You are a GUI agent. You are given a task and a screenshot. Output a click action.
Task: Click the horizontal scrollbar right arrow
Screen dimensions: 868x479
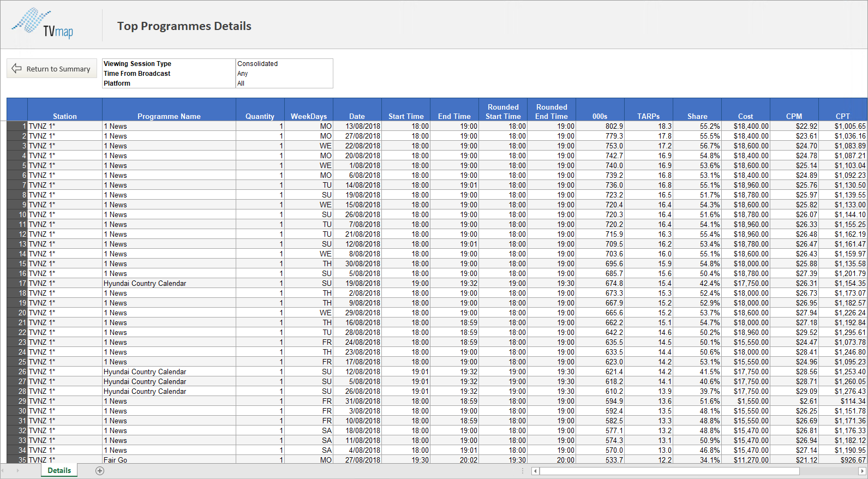863,471
